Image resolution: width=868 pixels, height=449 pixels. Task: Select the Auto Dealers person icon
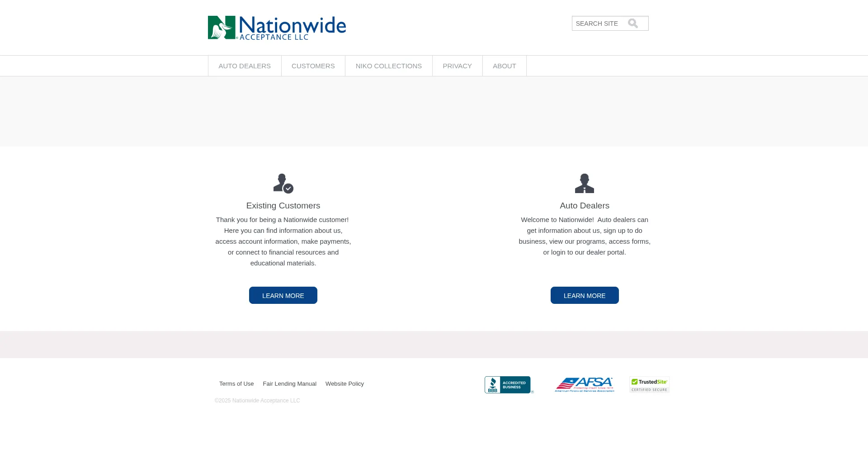585,183
